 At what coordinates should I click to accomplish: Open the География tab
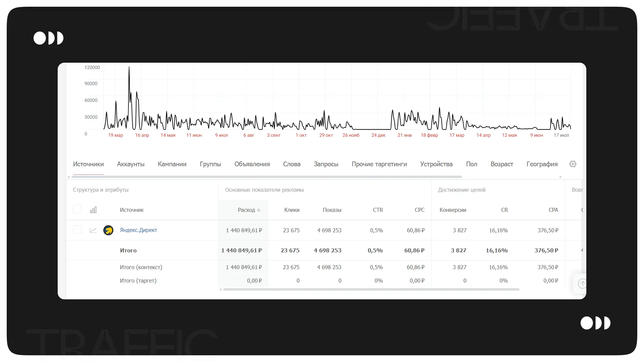point(542,164)
